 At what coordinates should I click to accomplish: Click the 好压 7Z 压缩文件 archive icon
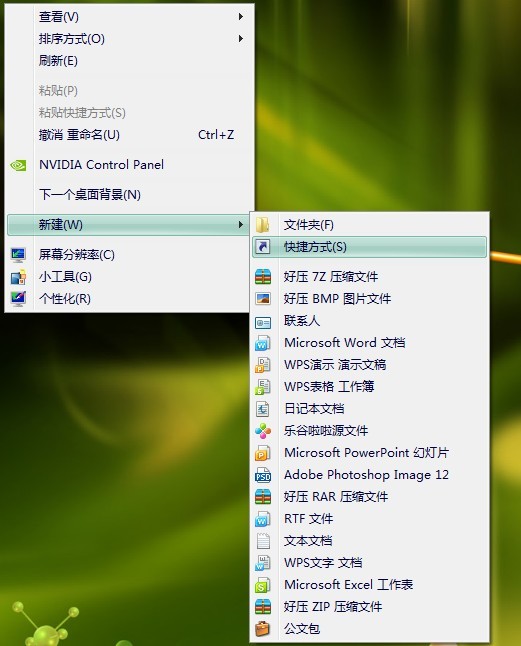pyautogui.click(x=263, y=277)
